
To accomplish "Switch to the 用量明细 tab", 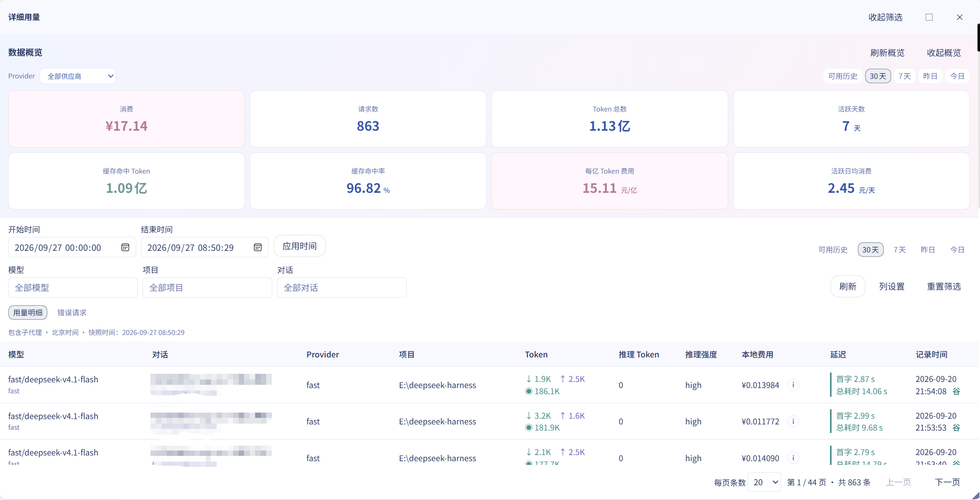I will click(x=28, y=312).
